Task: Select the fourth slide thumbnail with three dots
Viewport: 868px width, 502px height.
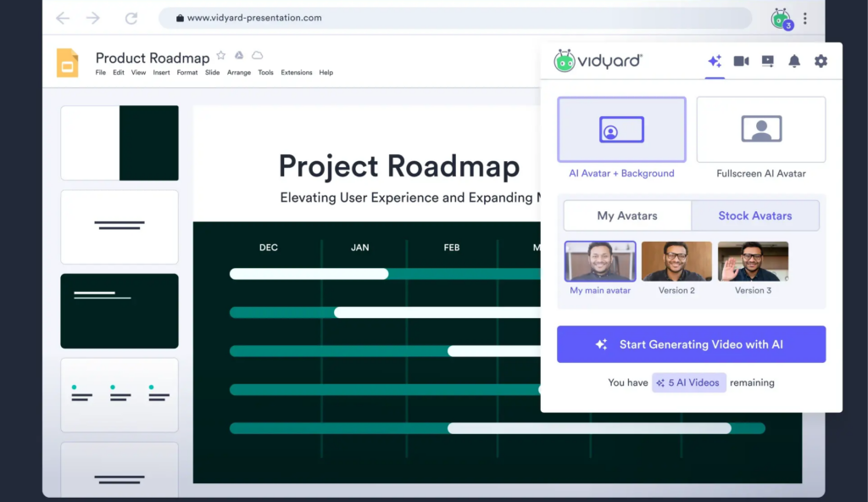Action: [120, 395]
